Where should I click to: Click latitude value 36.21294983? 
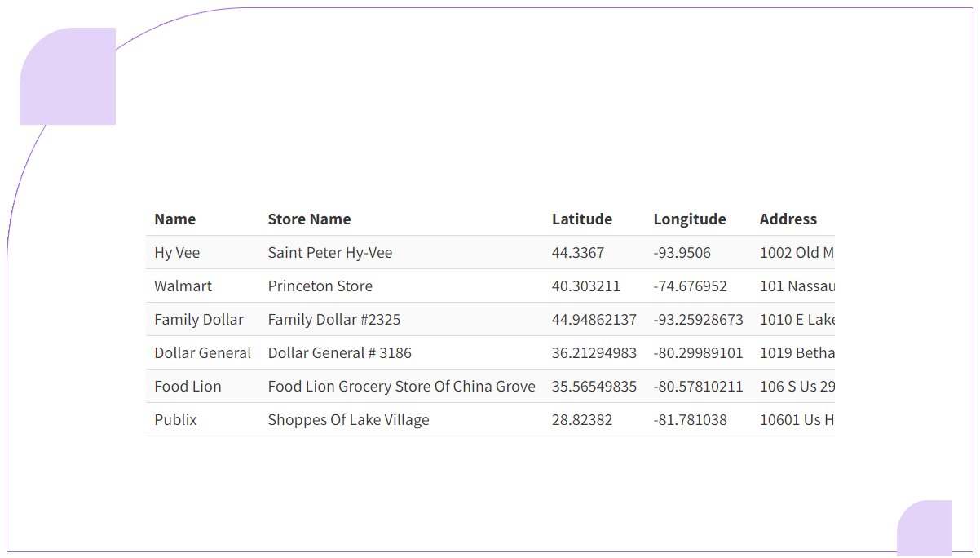coord(594,353)
